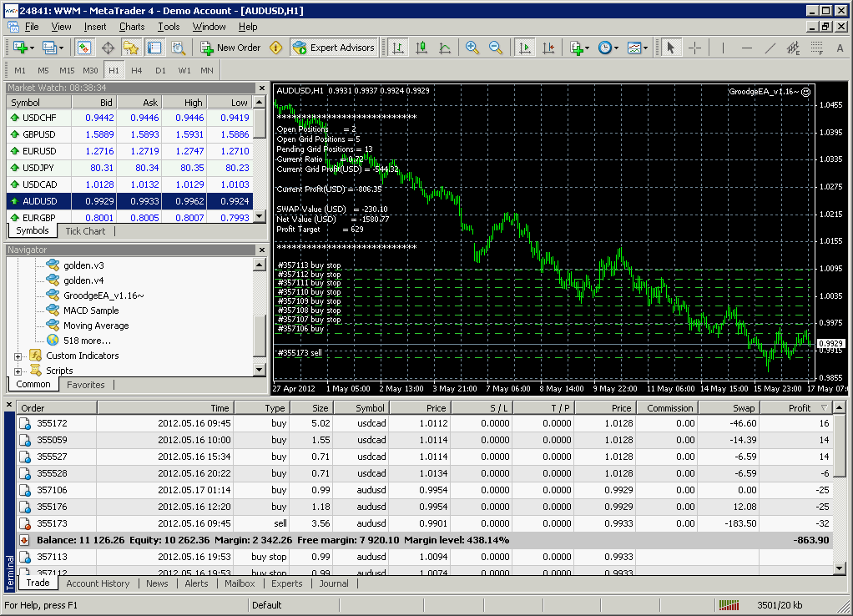Image resolution: width=853 pixels, height=616 pixels.
Task: Toggle bar chart display mode
Action: [398, 48]
